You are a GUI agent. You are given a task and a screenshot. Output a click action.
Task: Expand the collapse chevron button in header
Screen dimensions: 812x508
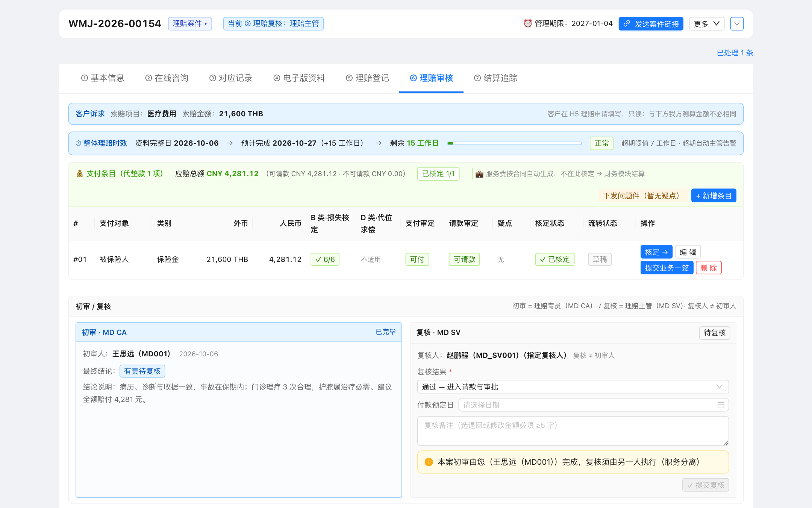click(737, 24)
